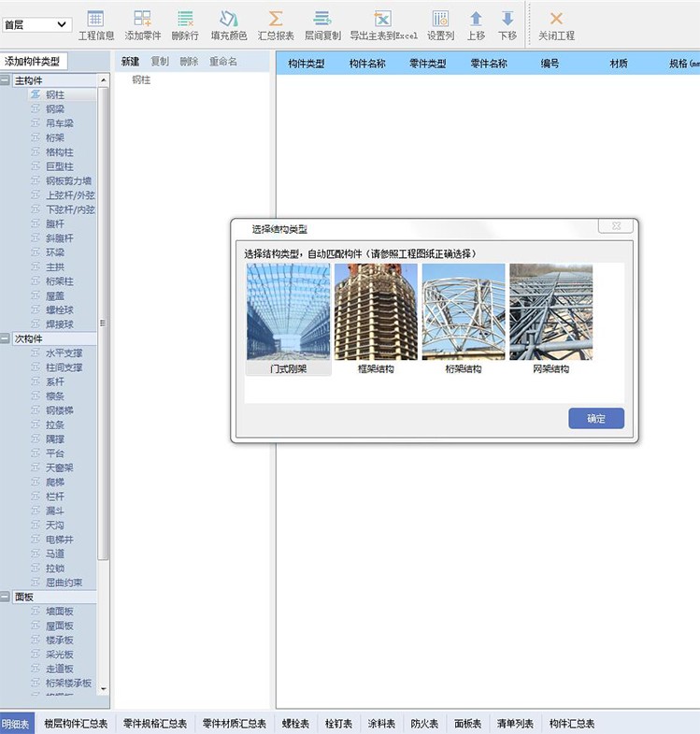Image resolution: width=700 pixels, height=734 pixels.
Task: Collapse the 次构件 tree group
Action: [6, 338]
